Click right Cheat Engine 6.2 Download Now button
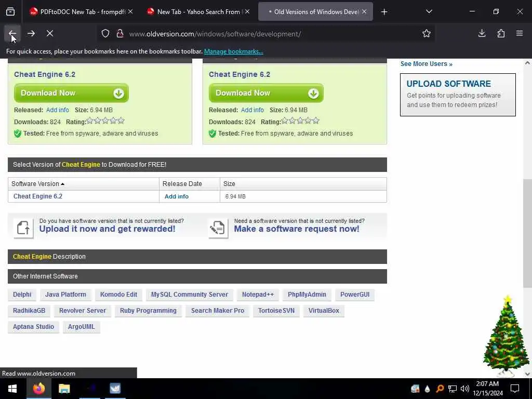 (266, 93)
